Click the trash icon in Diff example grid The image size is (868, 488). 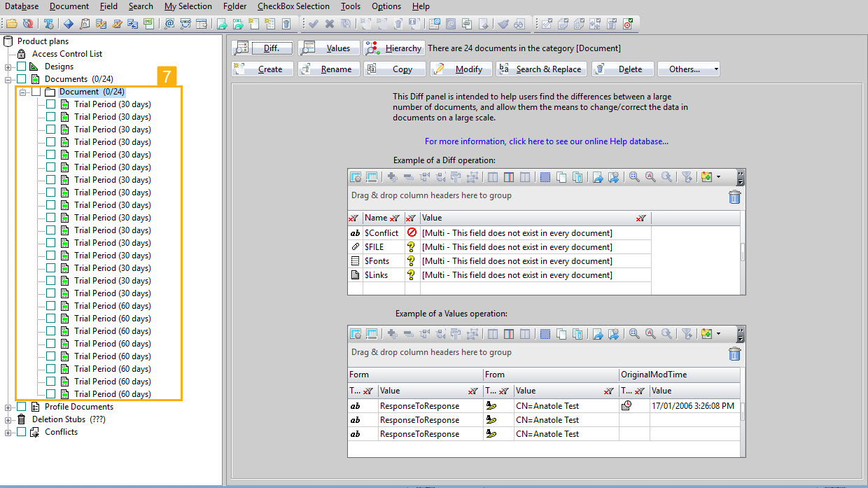(734, 197)
